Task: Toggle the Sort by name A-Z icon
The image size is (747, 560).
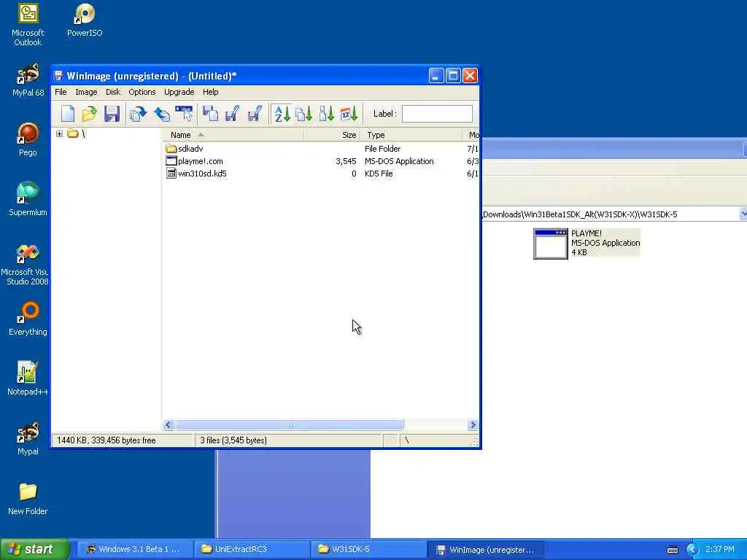Action: (x=282, y=114)
